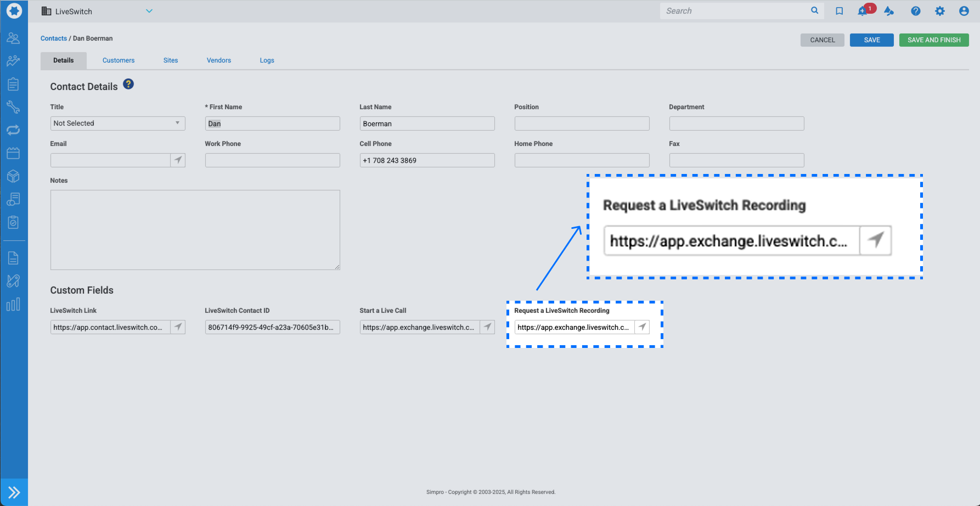Go to the Contacts breadcrumb link
The width and height of the screenshot is (980, 506).
pos(54,38)
